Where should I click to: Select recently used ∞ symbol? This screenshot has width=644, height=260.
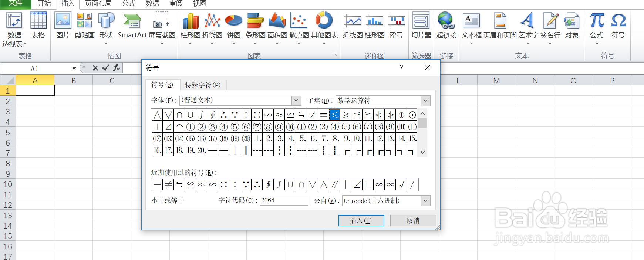tap(379, 184)
